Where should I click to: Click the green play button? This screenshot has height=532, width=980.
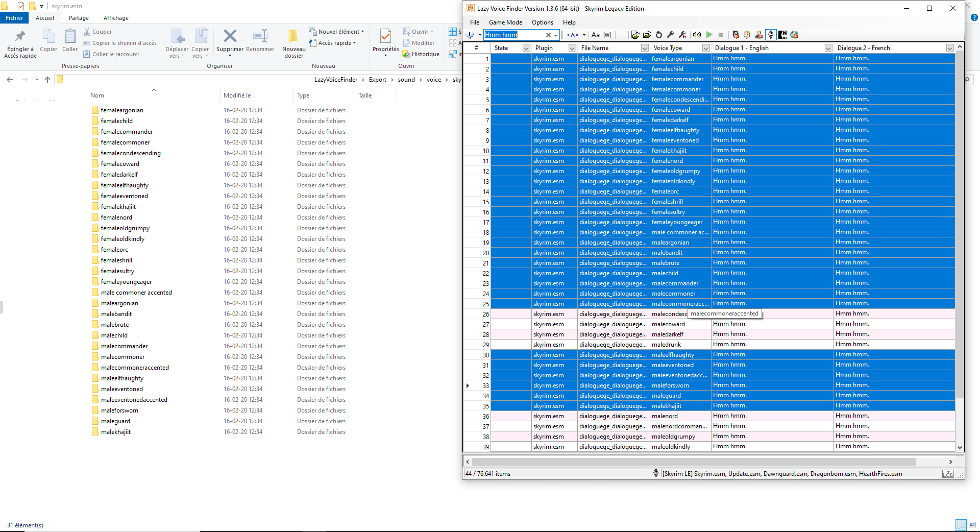click(709, 35)
